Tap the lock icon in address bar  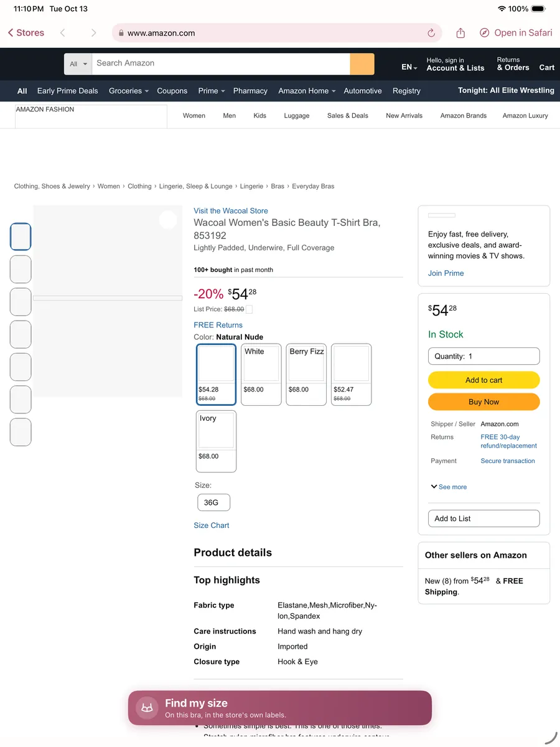[x=121, y=33]
